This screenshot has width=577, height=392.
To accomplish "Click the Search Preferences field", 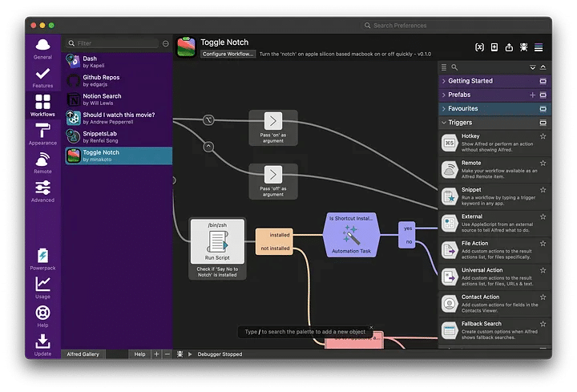I will [455, 26].
